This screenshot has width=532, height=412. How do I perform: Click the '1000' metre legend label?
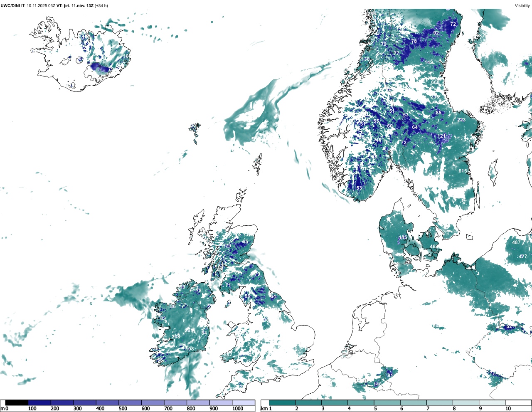pos(238,409)
